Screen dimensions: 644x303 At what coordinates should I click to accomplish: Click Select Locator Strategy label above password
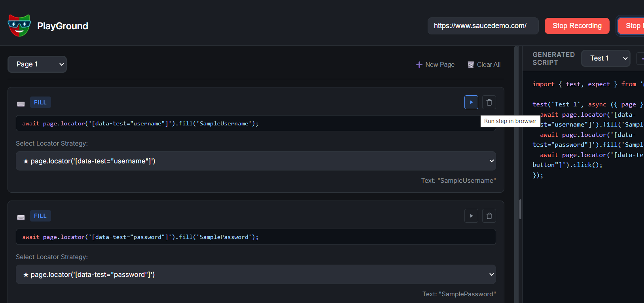tap(52, 257)
